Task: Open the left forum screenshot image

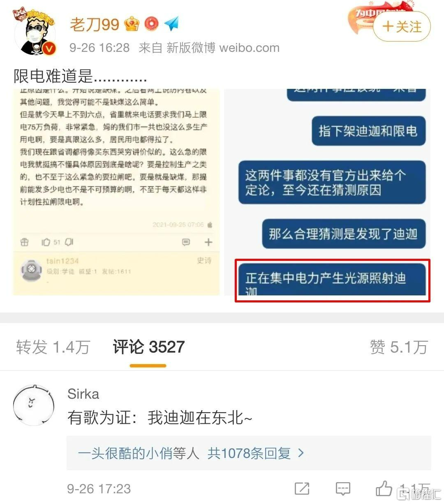Action: [116, 192]
